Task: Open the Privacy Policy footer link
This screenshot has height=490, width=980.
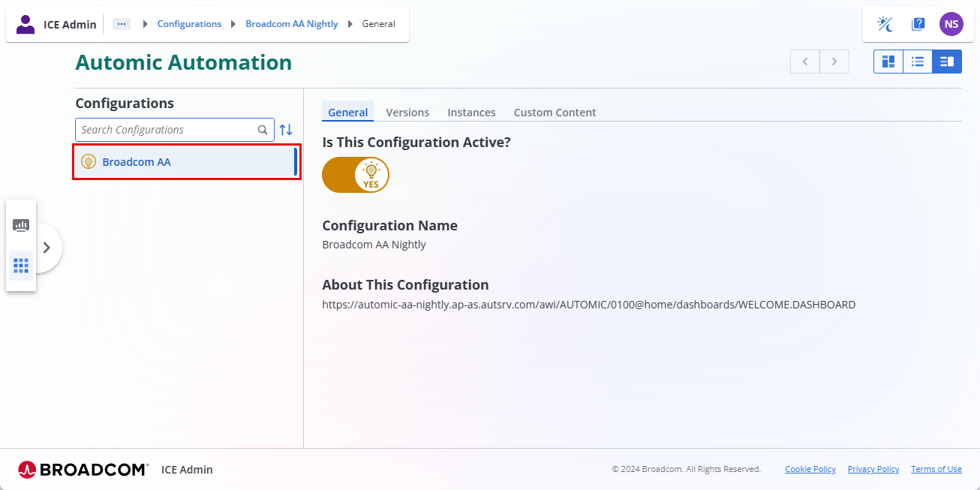Action: pos(873,469)
